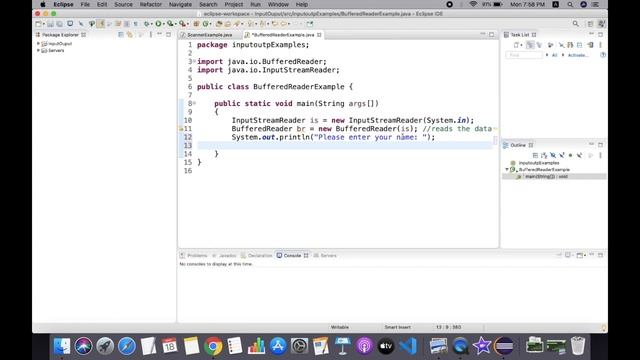Screen dimensions: 640x360
Task: Click the toolbar search magnifier icon
Action: tap(576, 24)
